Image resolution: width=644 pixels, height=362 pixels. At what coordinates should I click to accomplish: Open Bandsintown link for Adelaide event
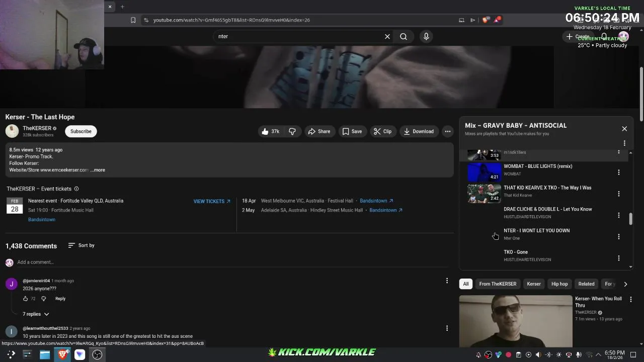[x=386, y=210]
